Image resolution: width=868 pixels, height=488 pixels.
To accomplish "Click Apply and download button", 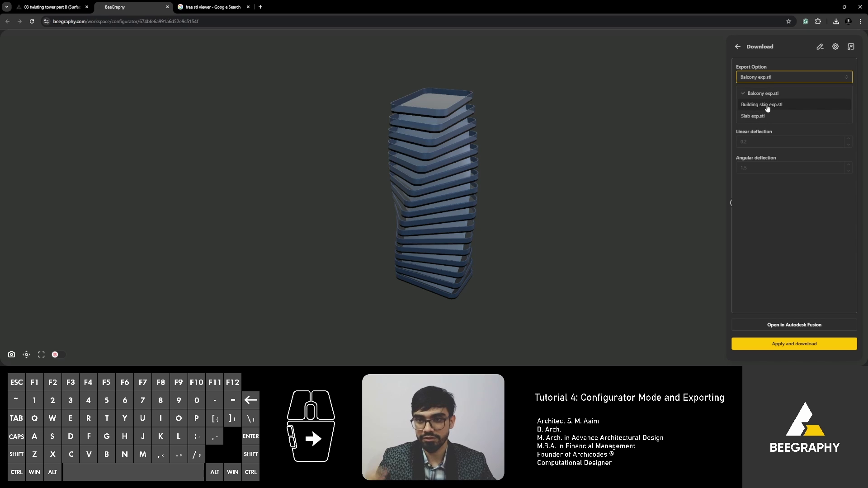I will point(794,344).
